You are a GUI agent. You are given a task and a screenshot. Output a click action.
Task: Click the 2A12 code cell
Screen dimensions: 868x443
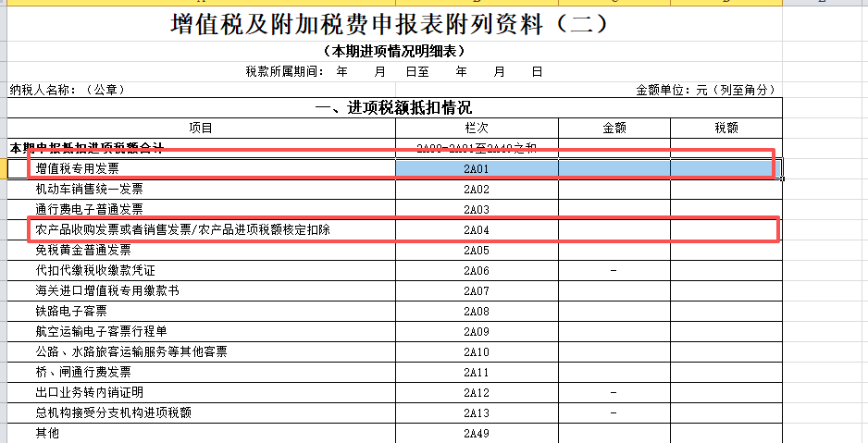[477, 393]
